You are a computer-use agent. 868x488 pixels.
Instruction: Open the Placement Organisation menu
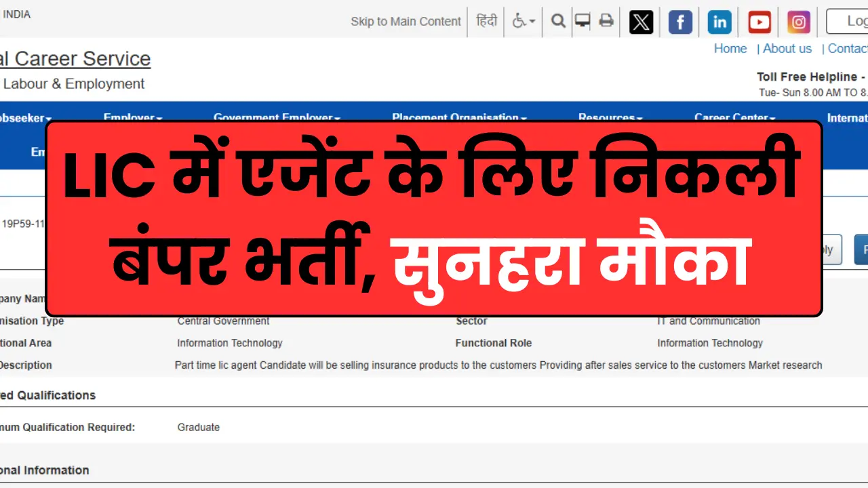click(x=459, y=117)
